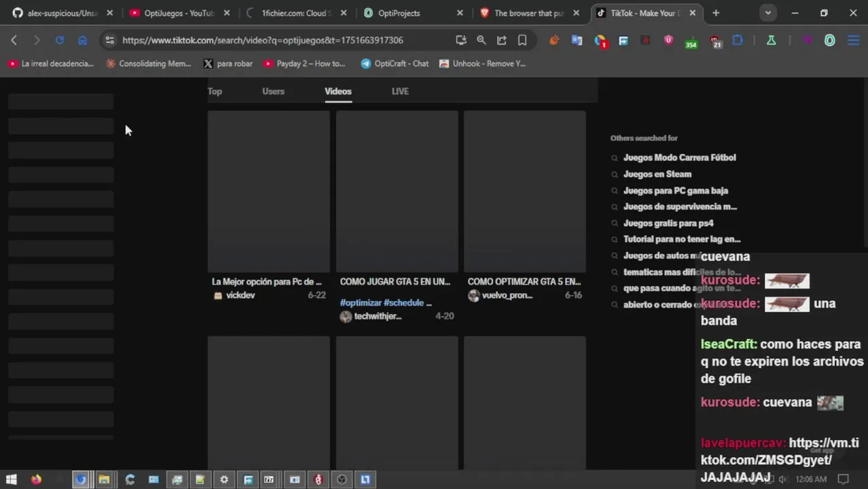The height and width of the screenshot is (489, 868).
Task: Open the 'Payday 2 – How to...' bookmark
Action: click(x=304, y=64)
